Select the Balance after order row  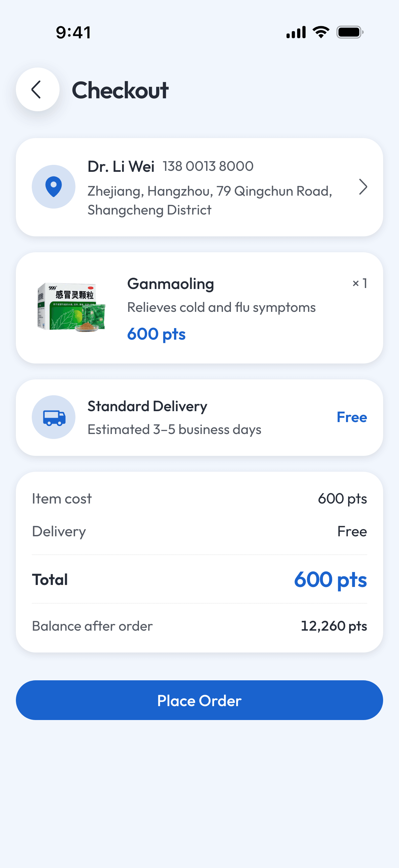[x=199, y=626]
